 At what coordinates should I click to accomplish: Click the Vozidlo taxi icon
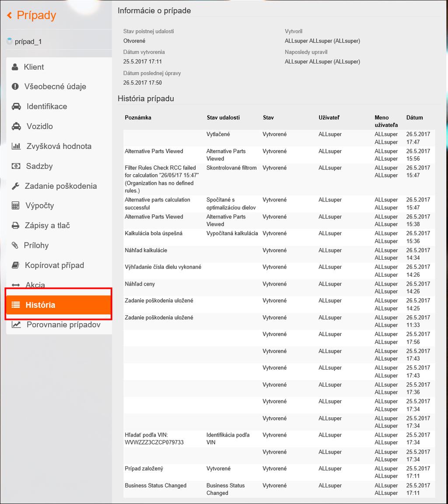point(16,126)
